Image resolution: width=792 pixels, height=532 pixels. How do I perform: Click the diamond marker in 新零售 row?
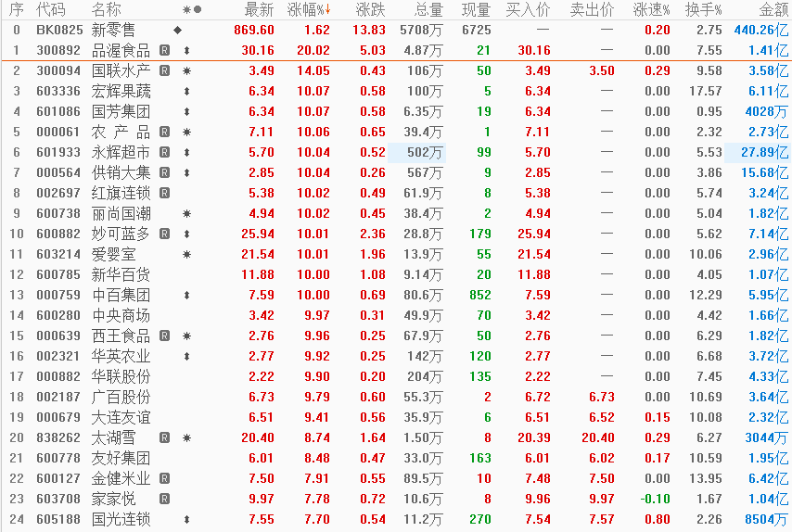tap(177, 31)
